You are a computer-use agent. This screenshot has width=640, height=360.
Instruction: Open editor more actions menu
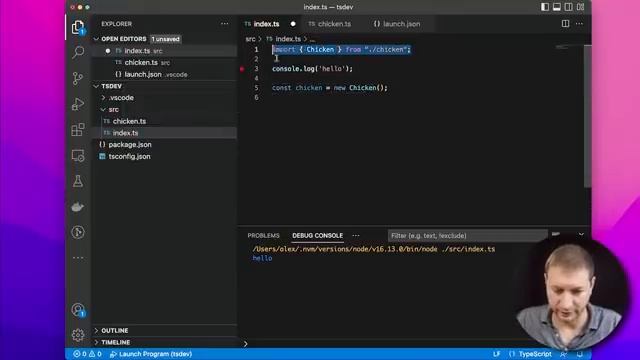pos(579,24)
